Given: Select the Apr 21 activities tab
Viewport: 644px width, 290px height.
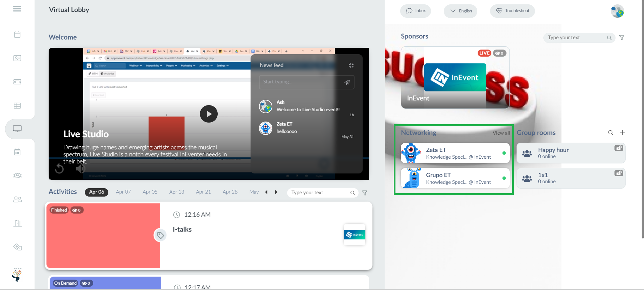Looking at the screenshot, I should pos(203,192).
